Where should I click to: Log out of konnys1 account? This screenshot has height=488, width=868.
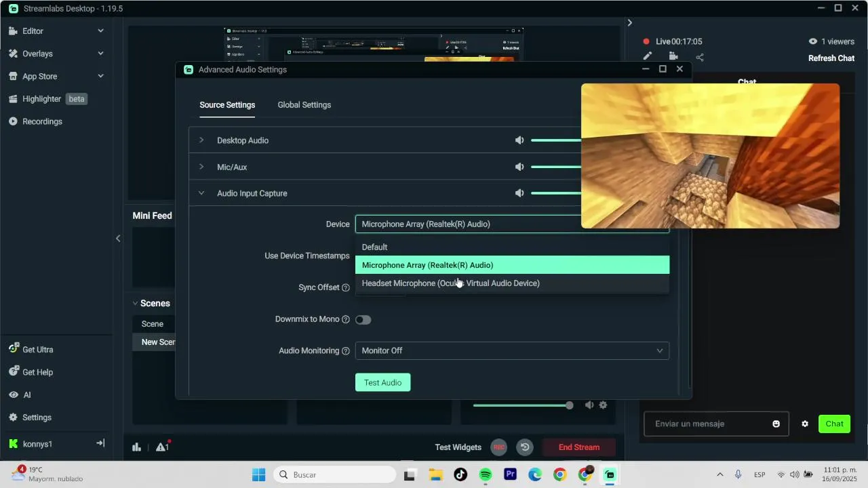tap(100, 443)
